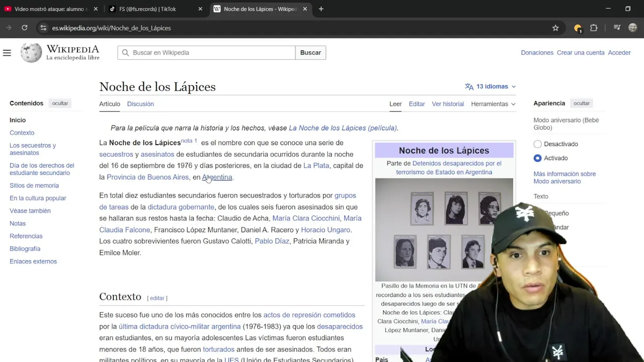The image size is (644, 362).
Task: Bookmark this page with the star icon
Action: click(555, 28)
